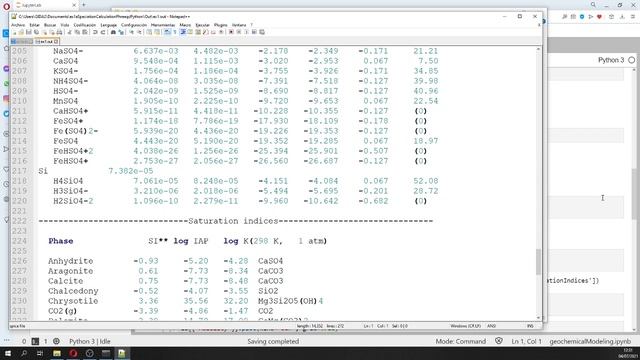Open the Vista menu
The height and width of the screenshot is (360, 640).
tap(65, 25)
